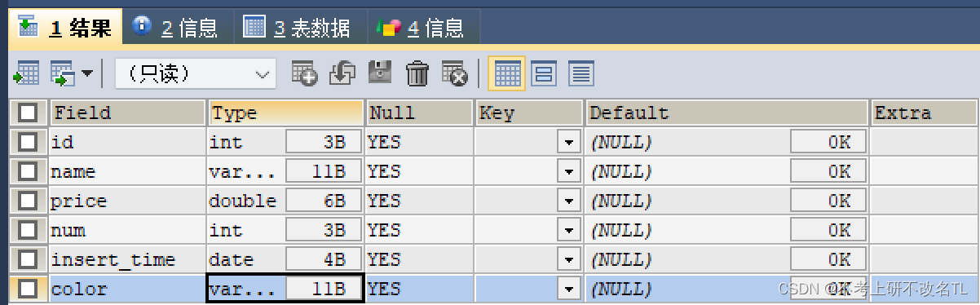Click the 6B size box for price
Image resolution: width=980 pixels, height=305 pixels.
tap(323, 201)
